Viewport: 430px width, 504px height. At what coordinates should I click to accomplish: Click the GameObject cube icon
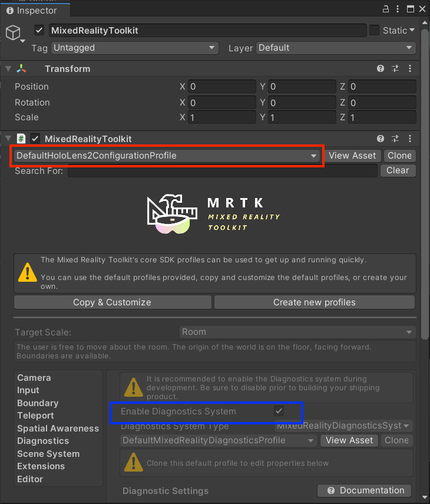coord(13,33)
